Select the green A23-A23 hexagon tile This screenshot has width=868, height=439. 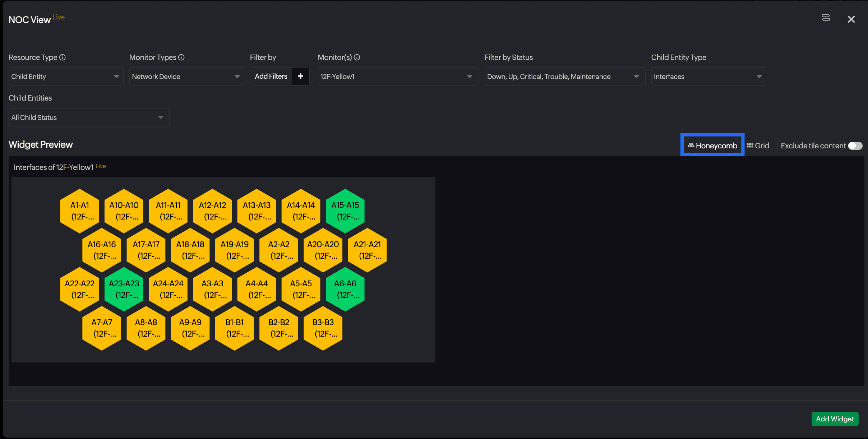point(124,289)
